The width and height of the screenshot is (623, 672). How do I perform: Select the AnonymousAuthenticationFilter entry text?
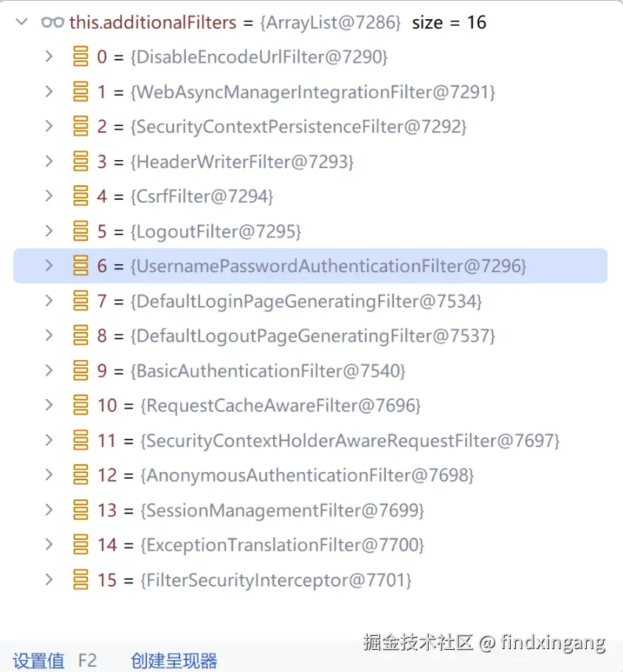tap(306, 476)
